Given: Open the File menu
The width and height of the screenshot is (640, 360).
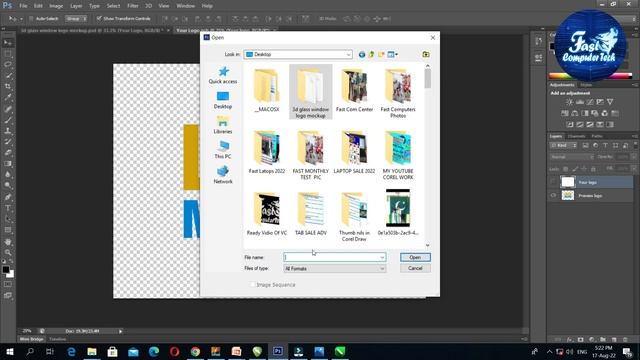Looking at the screenshot, I should coord(23,6).
